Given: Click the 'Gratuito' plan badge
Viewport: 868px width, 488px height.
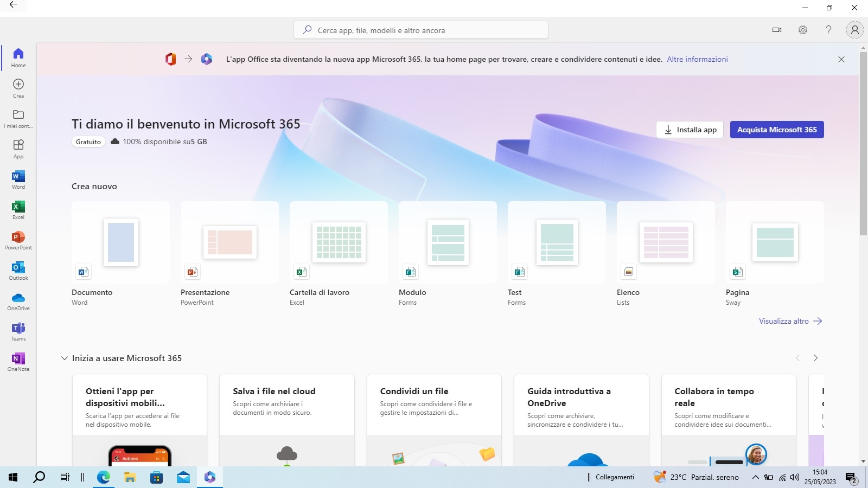Looking at the screenshot, I should (x=88, y=142).
